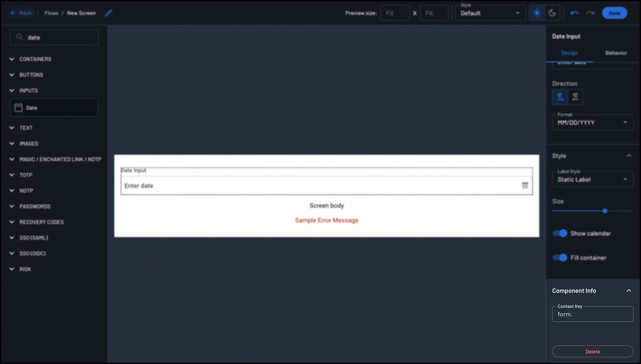
Task: Click the Size slider handle
Action: (x=605, y=211)
